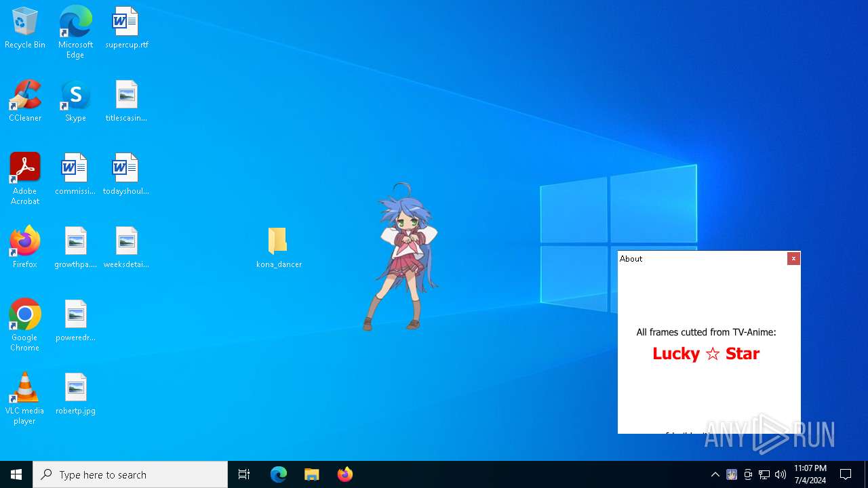Click the About window title bar

[x=703, y=258]
